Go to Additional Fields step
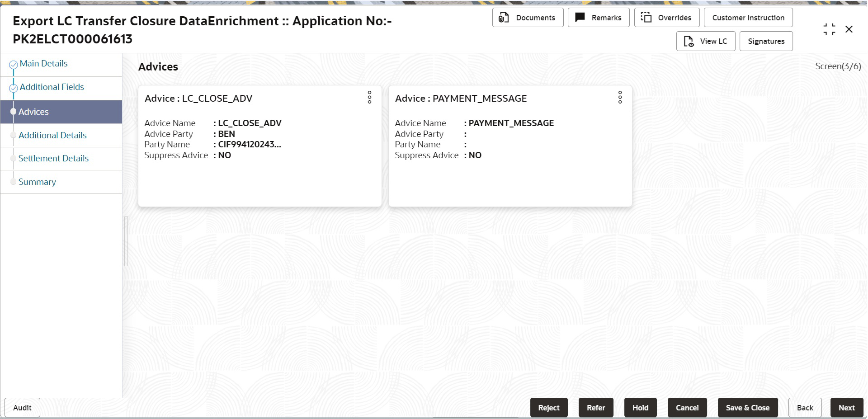 point(52,87)
